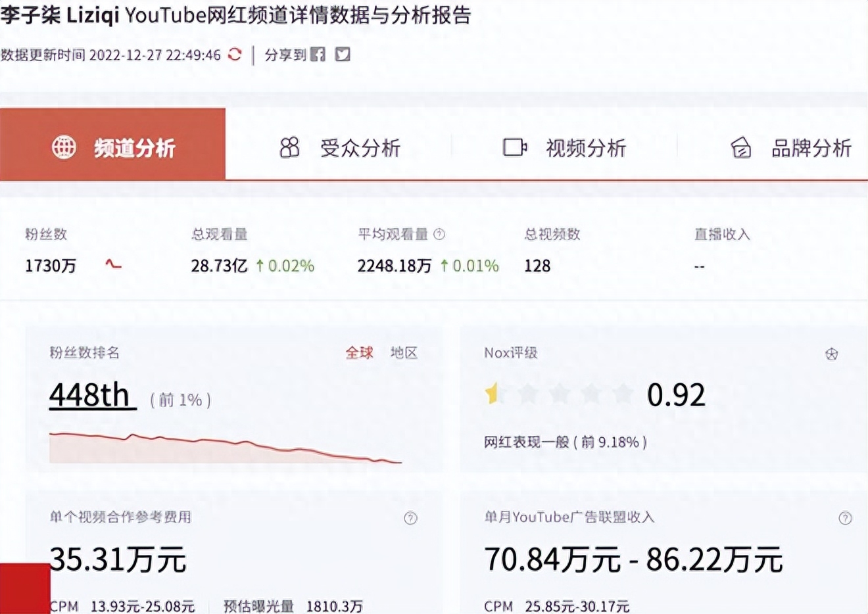Screen dimensions: 868x614
Task: Switch to the 频道分析 tab
Action: coord(112,144)
